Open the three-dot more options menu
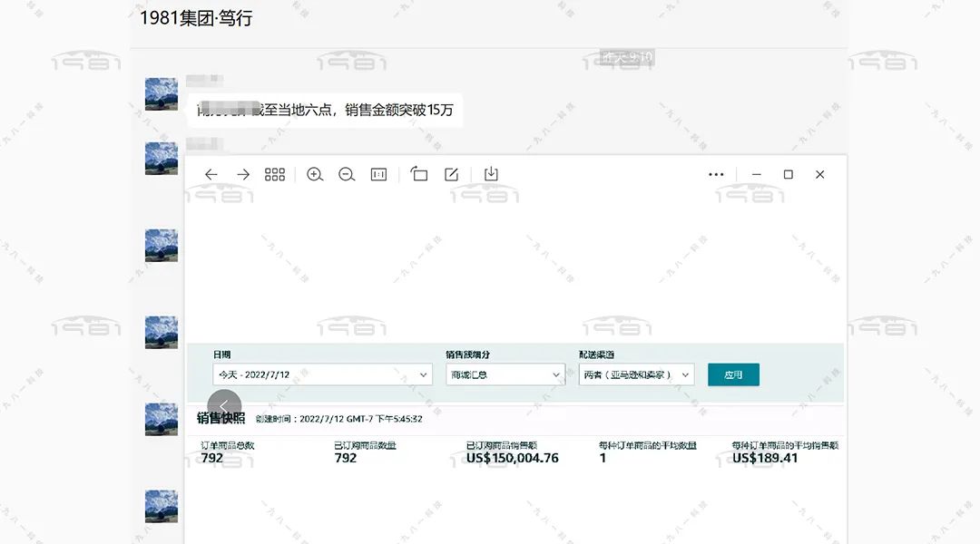 click(x=716, y=174)
